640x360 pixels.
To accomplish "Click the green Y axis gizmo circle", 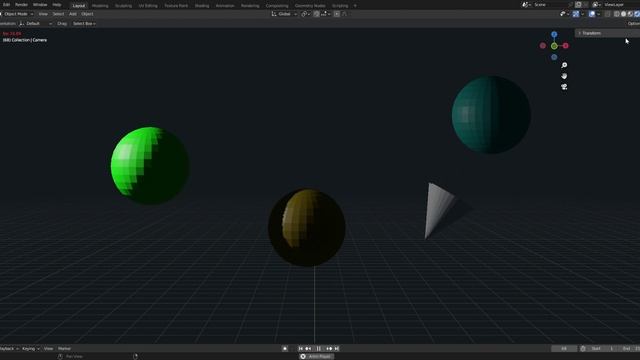I will tap(554, 46).
